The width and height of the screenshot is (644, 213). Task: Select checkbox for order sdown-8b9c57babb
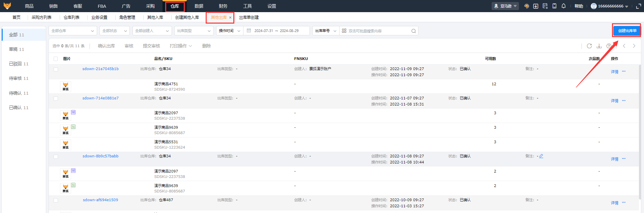tap(56, 157)
